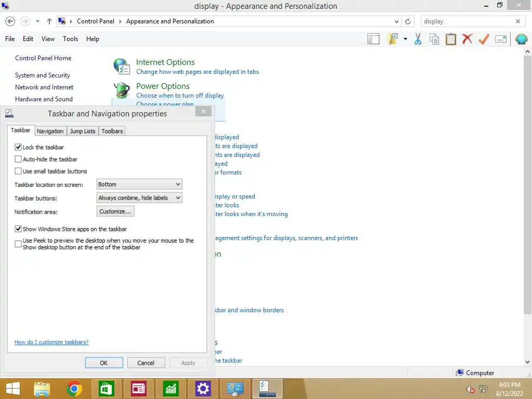Viewport: 532px width, 399px height.
Task: Switch to the Toolbars tab
Action: click(x=112, y=131)
